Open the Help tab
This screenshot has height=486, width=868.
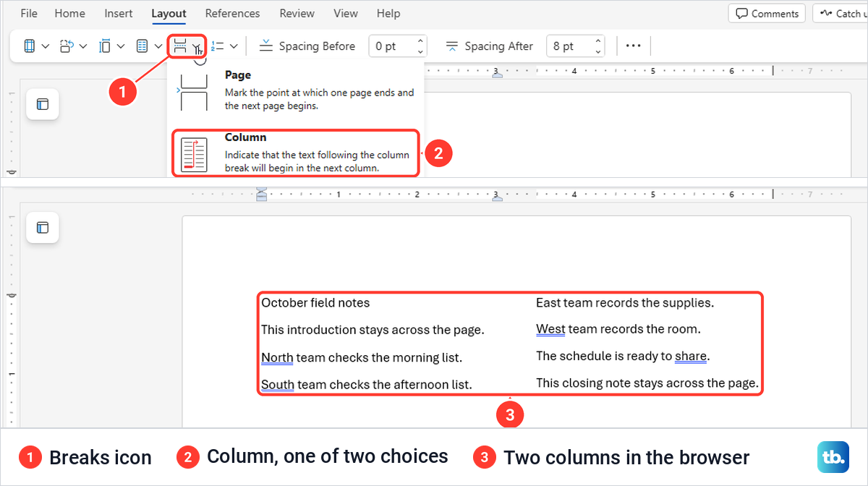point(388,13)
